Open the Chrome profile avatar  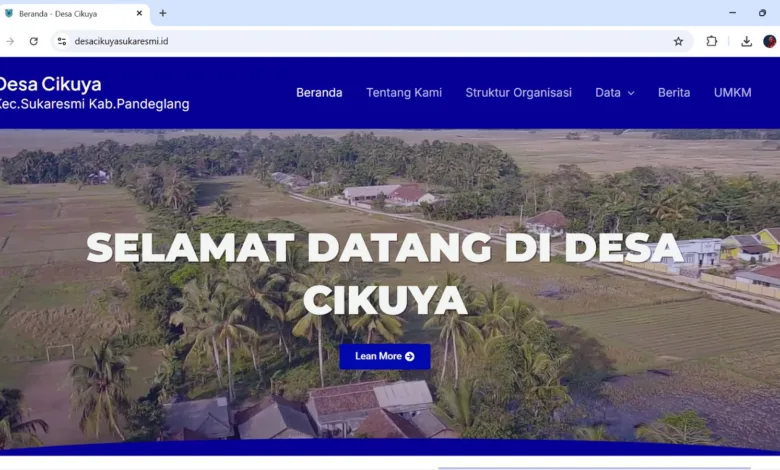(770, 41)
